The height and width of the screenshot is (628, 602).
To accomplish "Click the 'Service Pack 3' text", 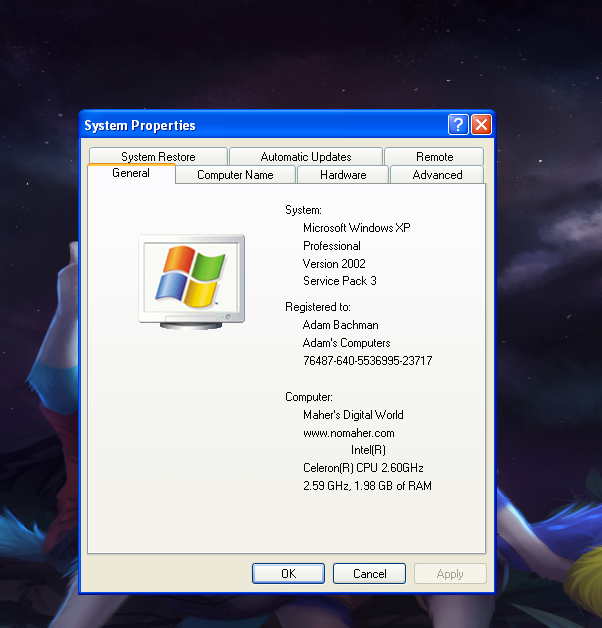I will tap(340, 281).
